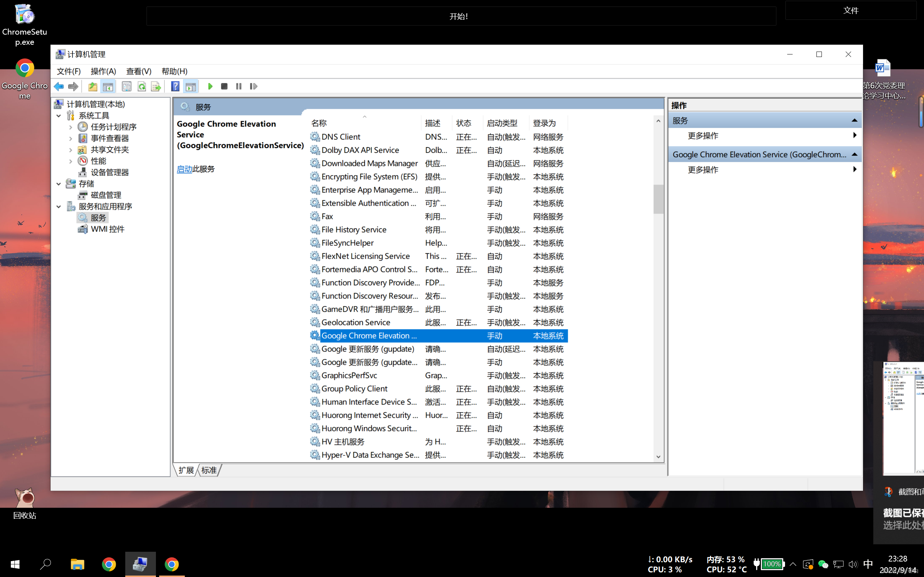Click the services list scroll down arrow
Image resolution: width=924 pixels, height=577 pixels.
658,457
